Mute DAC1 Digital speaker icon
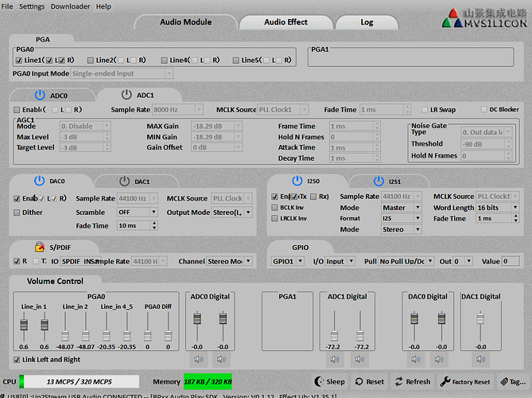 (x=480, y=359)
